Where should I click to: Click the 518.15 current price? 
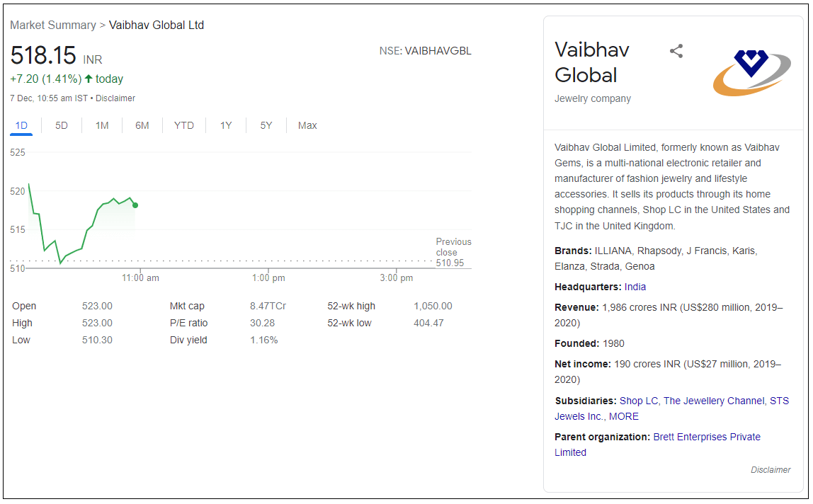(43, 55)
